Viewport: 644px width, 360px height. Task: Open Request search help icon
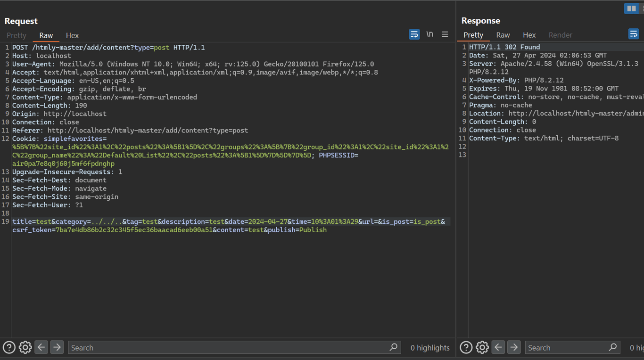[x=9, y=347]
